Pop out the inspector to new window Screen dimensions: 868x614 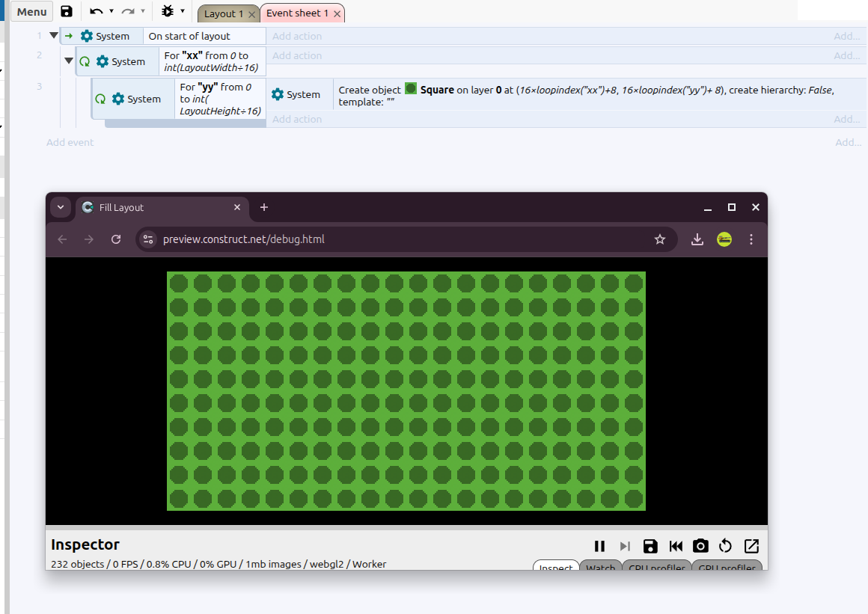pyautogui.click(x=752, y=547)
